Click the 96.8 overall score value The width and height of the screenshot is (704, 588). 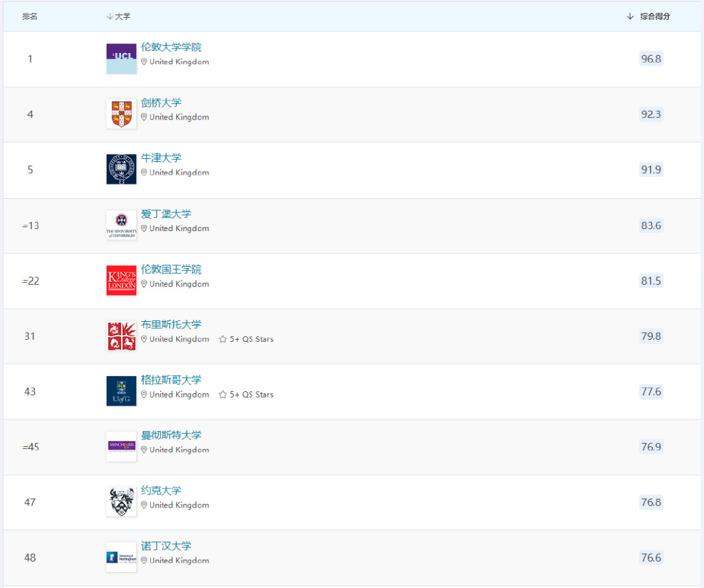650,59
